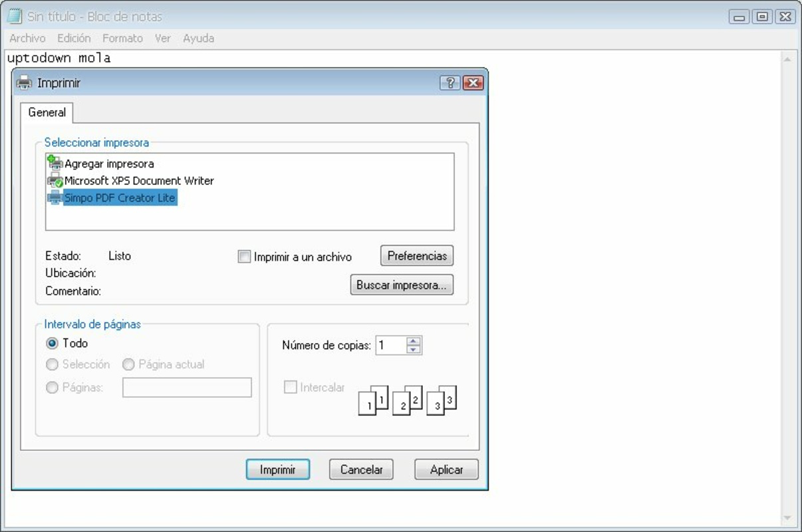Screen dimensions: 802x532
Task: Click the Aplicar button
Action: coord(446,469)
